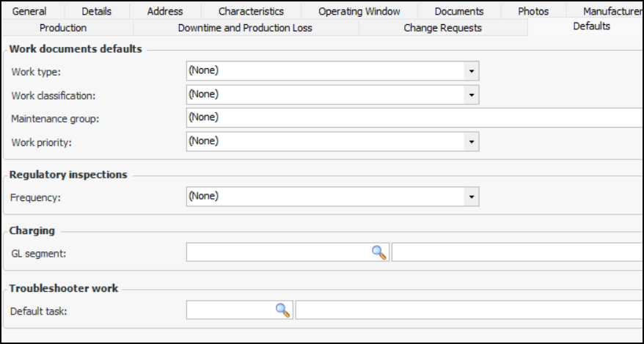Switch to the Documents tab
Screen dimensions: 644x344
[x=459, y=11]
